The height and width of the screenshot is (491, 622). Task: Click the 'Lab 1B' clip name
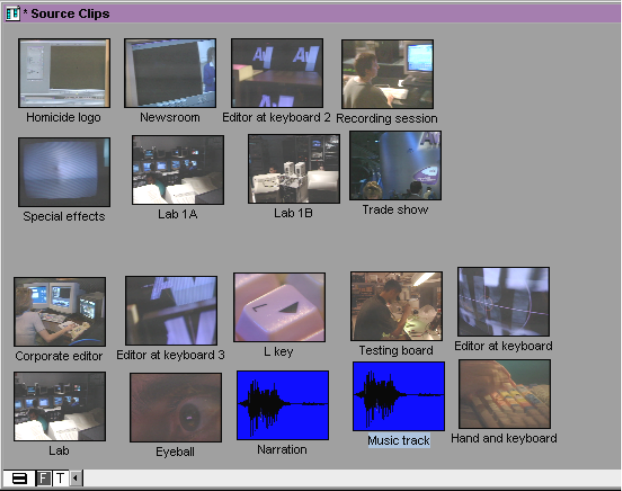(x=294, y=213)
